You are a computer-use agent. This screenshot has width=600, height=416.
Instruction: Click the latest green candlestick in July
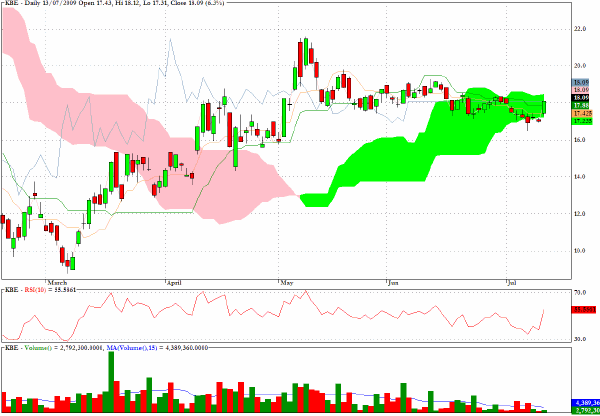544,107
